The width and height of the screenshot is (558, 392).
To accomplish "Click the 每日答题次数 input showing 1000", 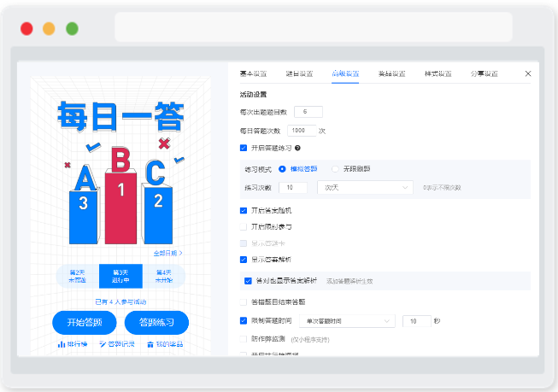I will pos(302,131).
